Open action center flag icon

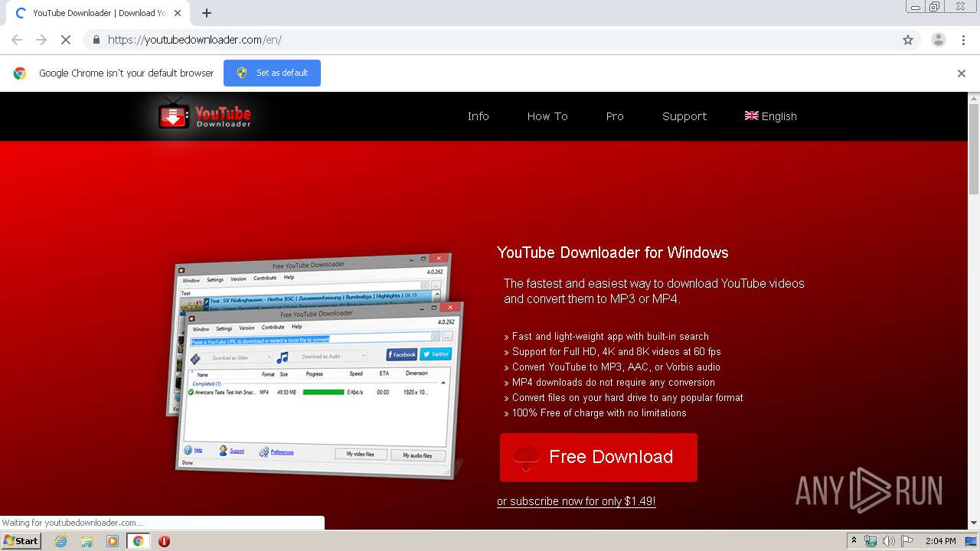pos(906,541)
